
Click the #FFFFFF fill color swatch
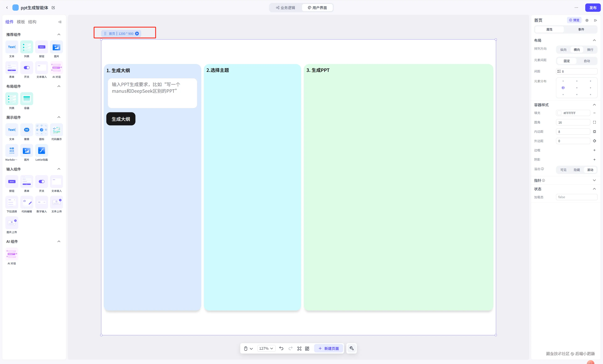(x=559, y=113)
